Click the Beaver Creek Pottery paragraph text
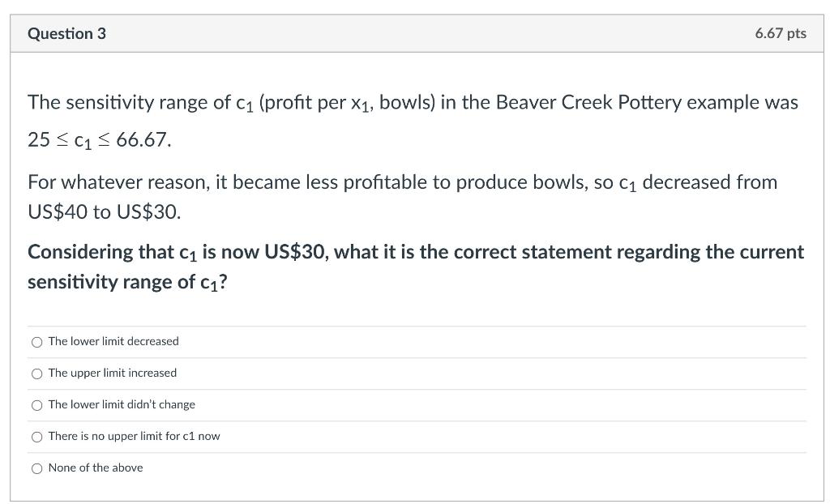This screenshot has height=504, width=830. click(413, 102)
